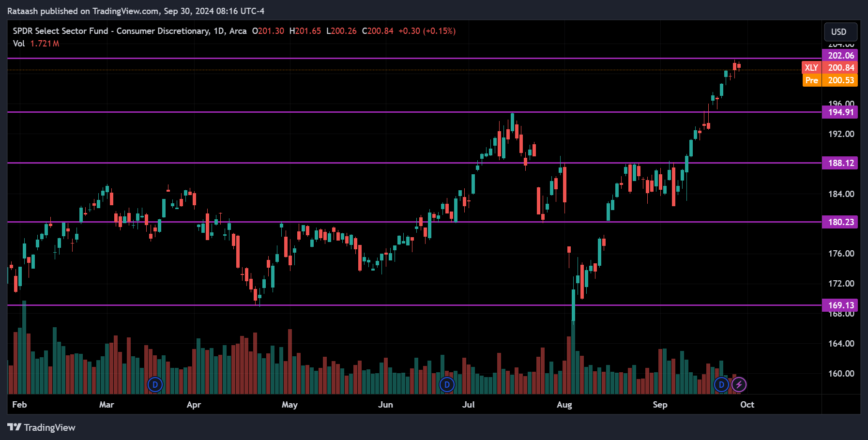Click the May label on time axis
Image resolution: width=868 pixels, height=440 pixels.
pyautogui.click(x=289, y=405)
